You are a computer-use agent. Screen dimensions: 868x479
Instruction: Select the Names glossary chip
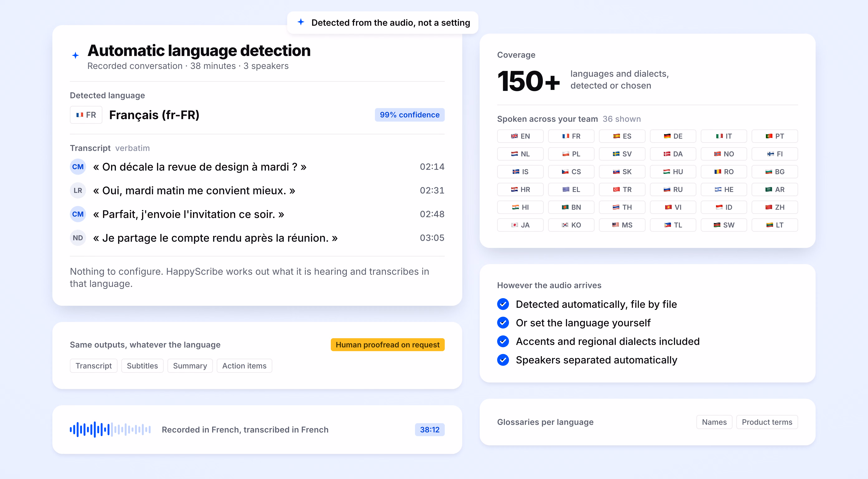pos(714,422)
